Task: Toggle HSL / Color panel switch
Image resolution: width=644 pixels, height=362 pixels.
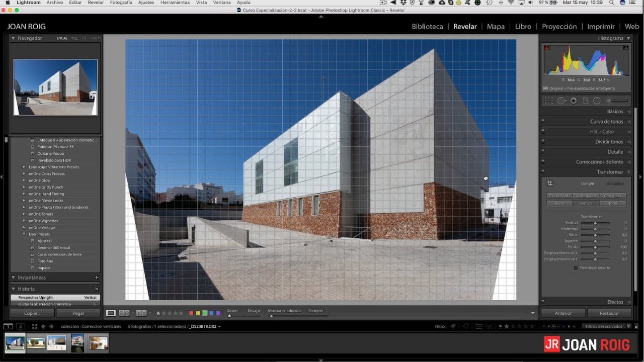Action: (543, 132)
